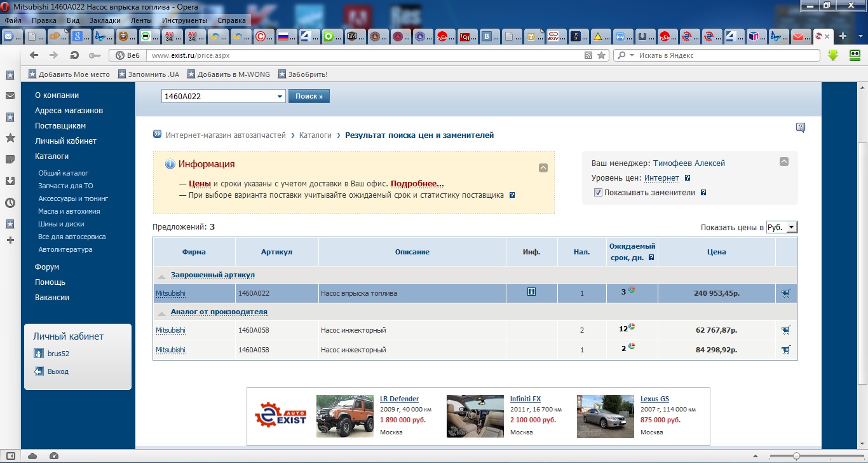Collapse the Запрошенный артикул group
The image size is (868, 463).
(x=161, y=276)
